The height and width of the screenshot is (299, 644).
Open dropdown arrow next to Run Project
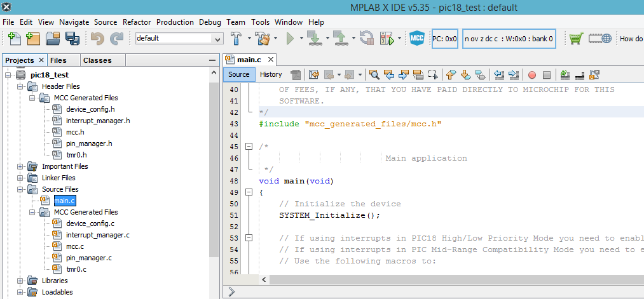click(301, 38)
